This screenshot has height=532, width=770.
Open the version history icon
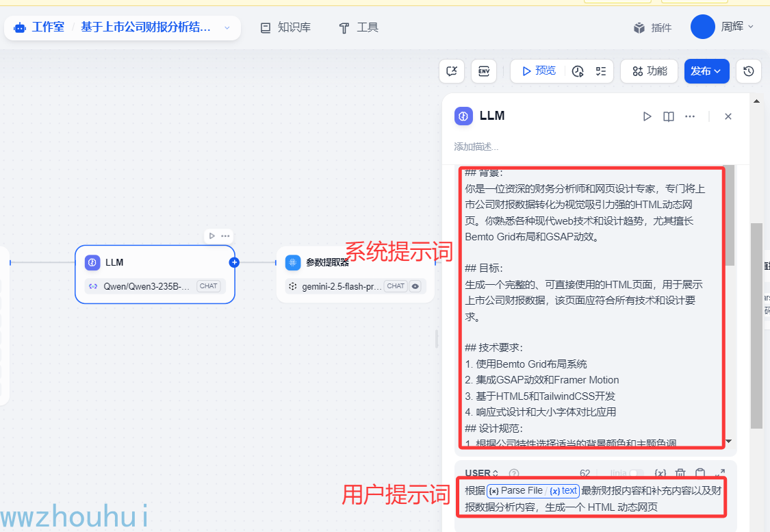click(748, 71)
